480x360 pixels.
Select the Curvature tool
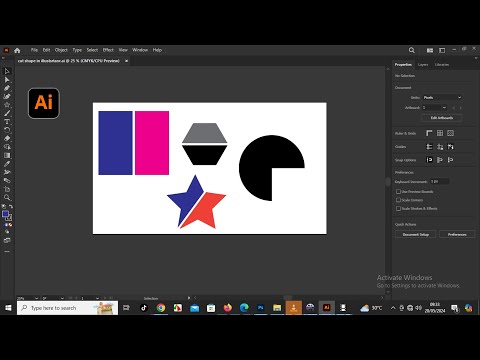click(7, 96)
